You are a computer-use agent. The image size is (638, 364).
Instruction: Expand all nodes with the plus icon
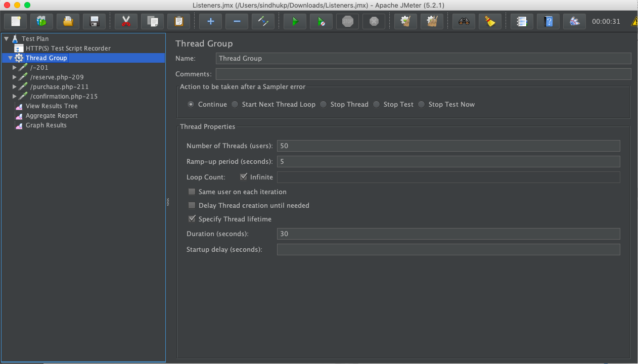pos(211,22)
